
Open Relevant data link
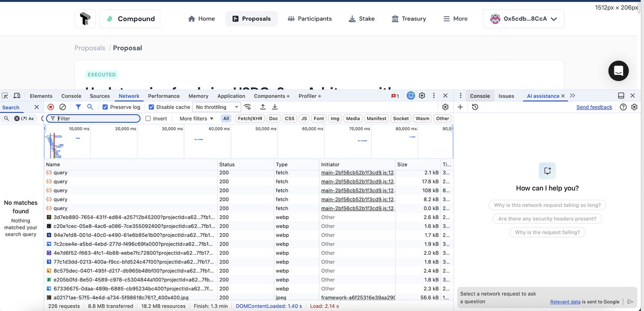click(565, 302)
